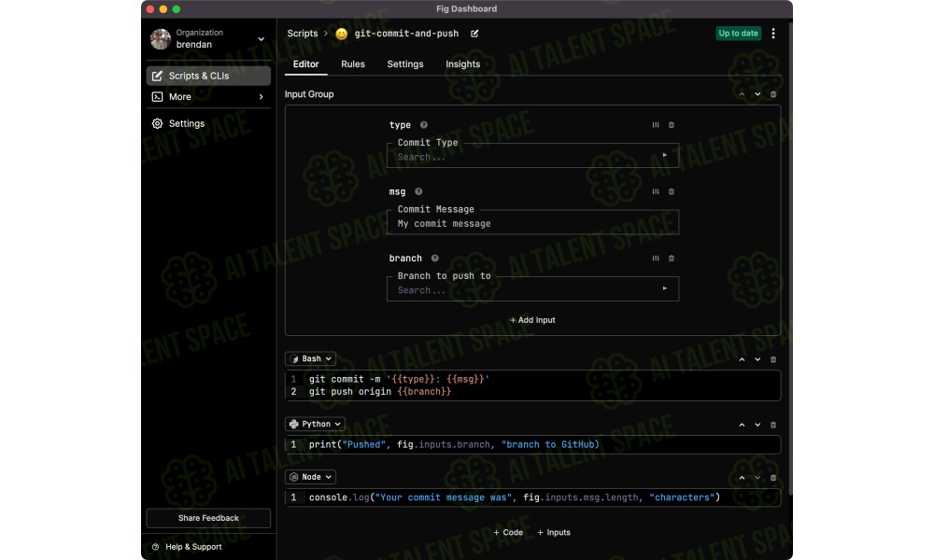Move the Bash code block up
This screenshot has width=934, height=560.
click(x=742, y=359)
